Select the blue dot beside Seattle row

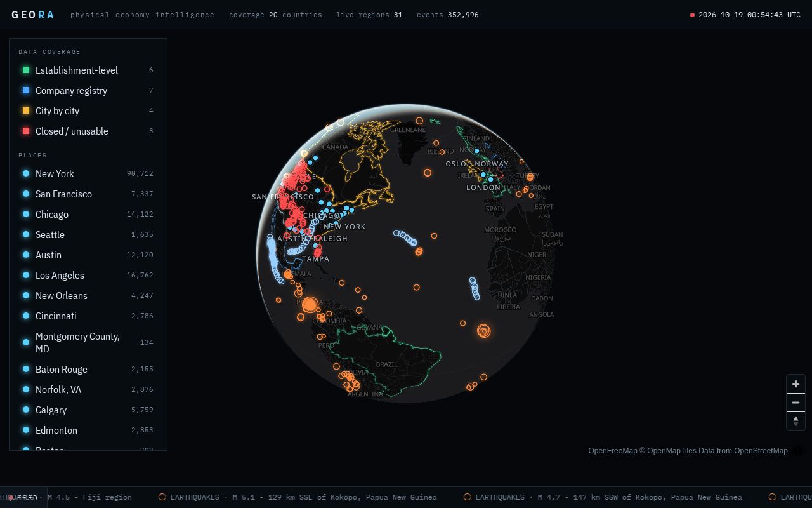(x=26, y=234)
